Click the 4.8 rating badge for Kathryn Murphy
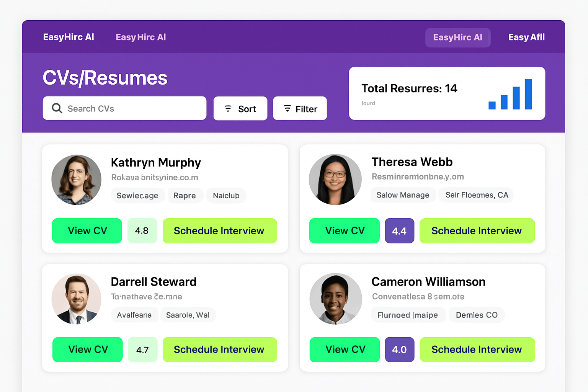The height and width of the screenshot is (392, 588). [142, 230]
